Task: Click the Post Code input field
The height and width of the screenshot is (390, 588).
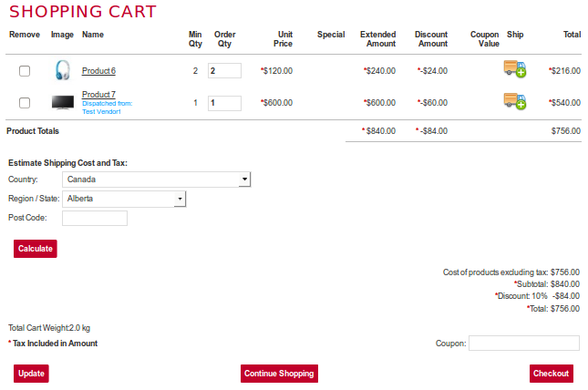Action: (x=95, y=219)
